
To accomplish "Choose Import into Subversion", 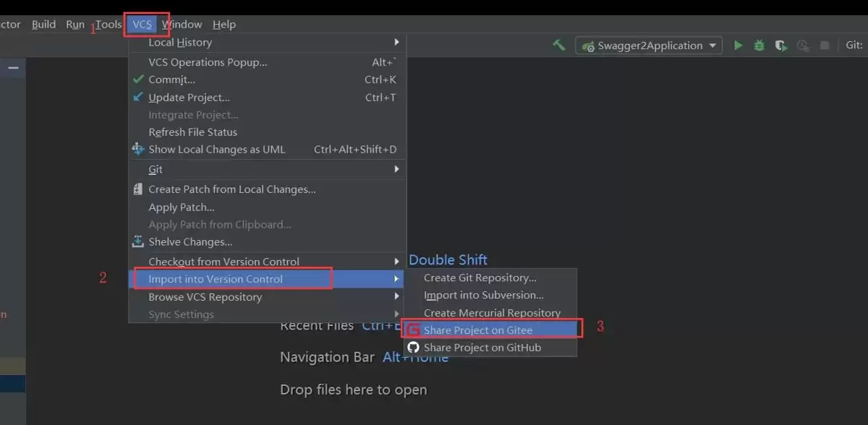I will point(483,295).
